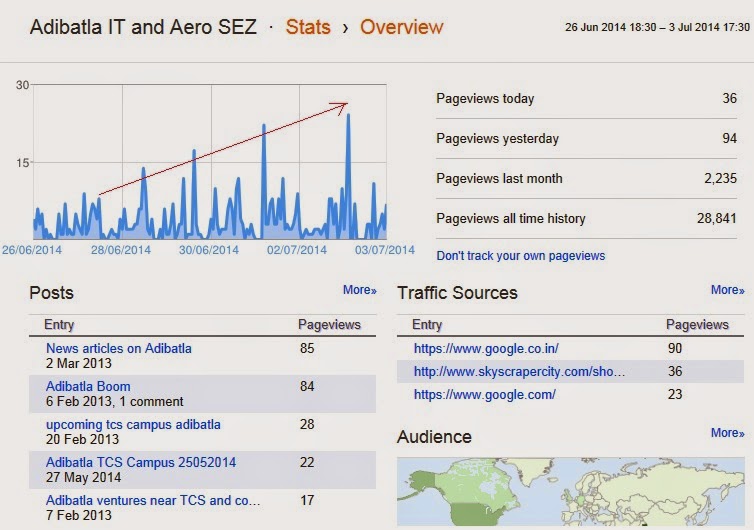
Task: Click the 02/07/2014 date label on chart
Action: point(297,250)
